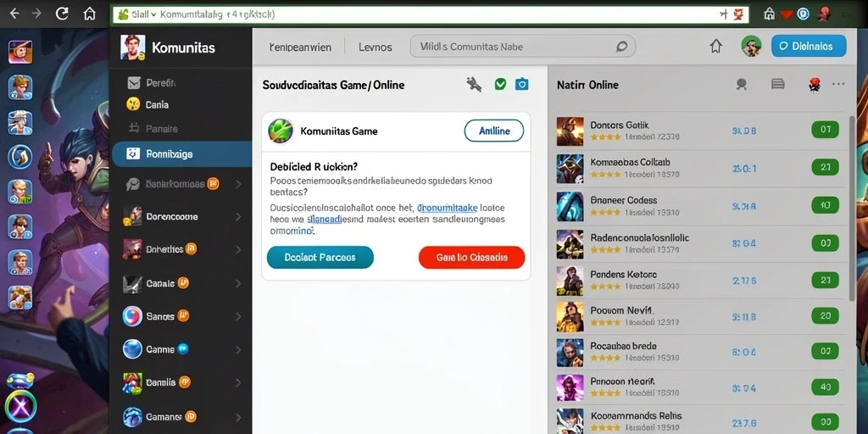Toggle the green 21 badge for Komaebas Coltaib

[826, 168]
